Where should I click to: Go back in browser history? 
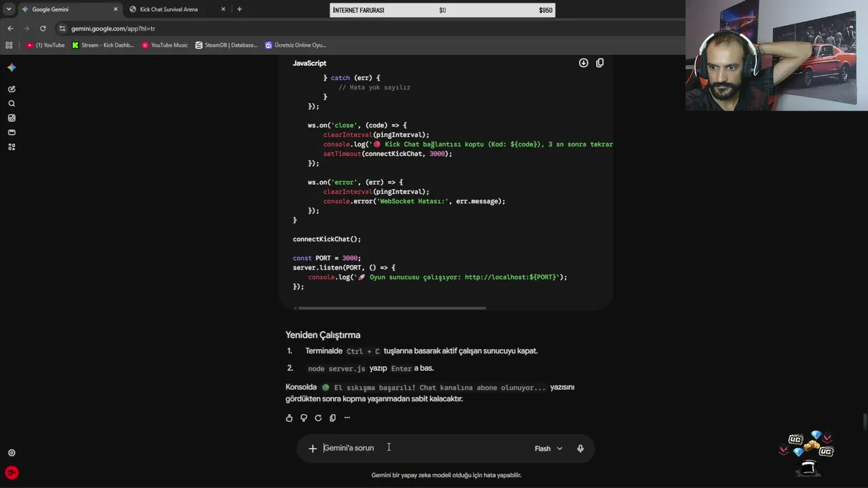[x=10, y=28]
